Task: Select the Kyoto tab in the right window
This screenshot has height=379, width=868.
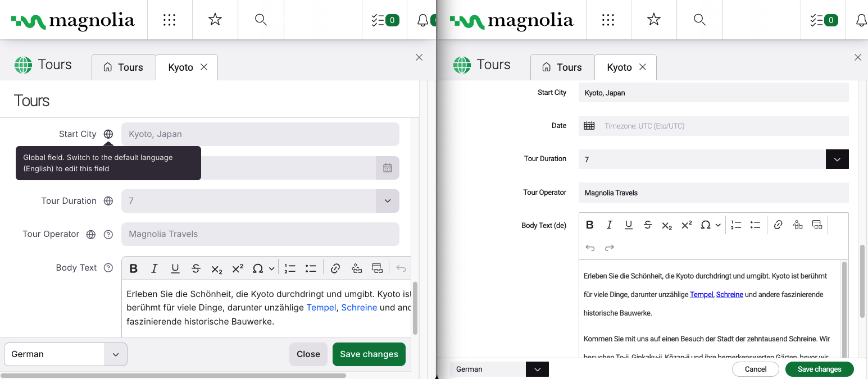Action: tap(619, 67)
